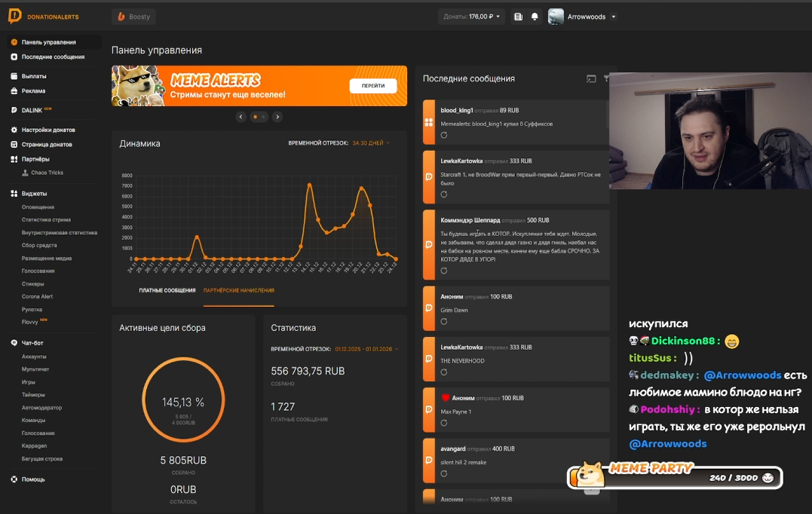
Task: Replay the Max Payne 1 donation alert
Action: 444,423
